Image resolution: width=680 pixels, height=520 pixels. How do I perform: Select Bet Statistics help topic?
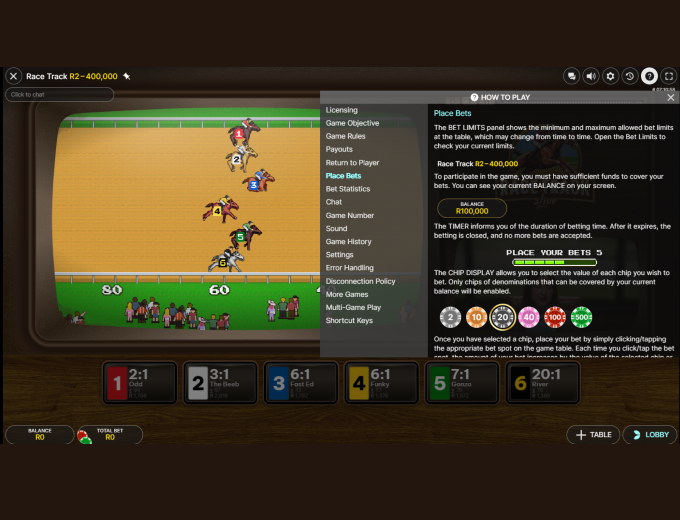[347, 189]
